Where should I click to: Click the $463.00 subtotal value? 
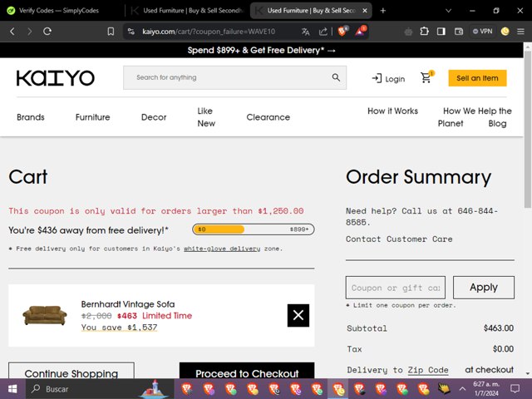[499, 328]
